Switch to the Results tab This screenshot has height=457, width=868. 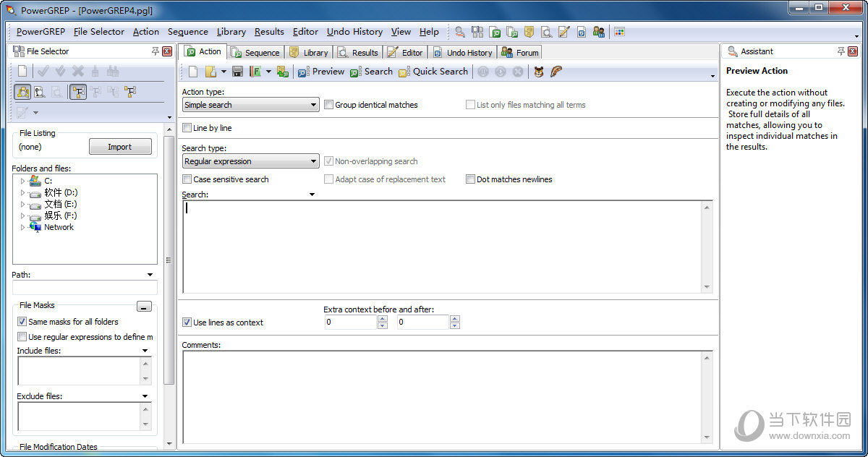coord(358,52)
